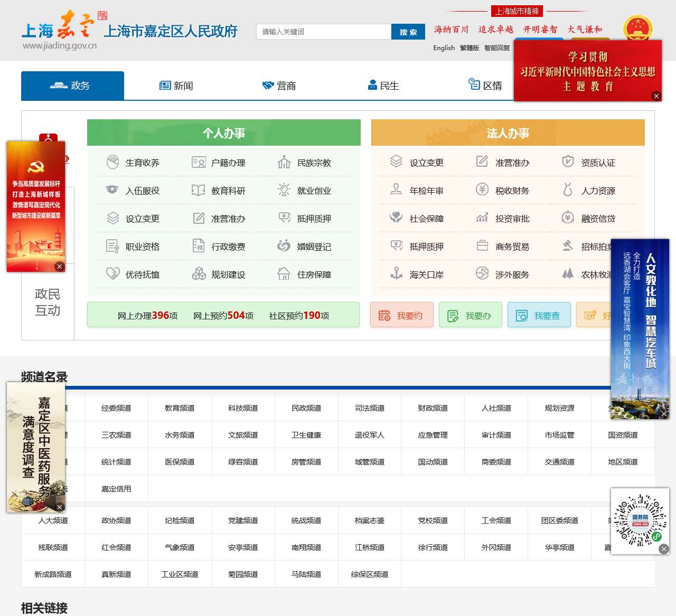Viewport: 676px width, 616px height.
Task: Click the 社会保障 heart icon
Action: 396,217
